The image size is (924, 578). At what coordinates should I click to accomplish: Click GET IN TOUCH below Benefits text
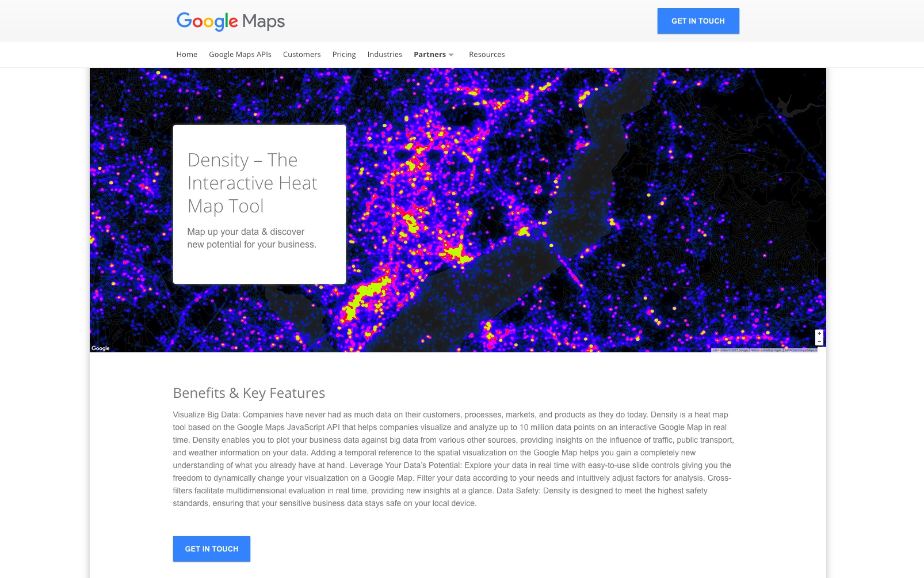211,549
